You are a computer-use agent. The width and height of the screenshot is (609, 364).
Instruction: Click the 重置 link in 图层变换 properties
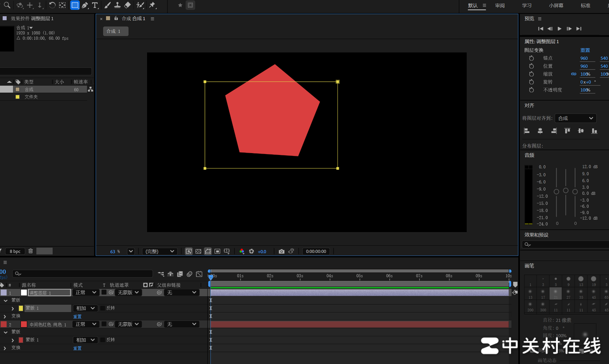coord(585,50)
